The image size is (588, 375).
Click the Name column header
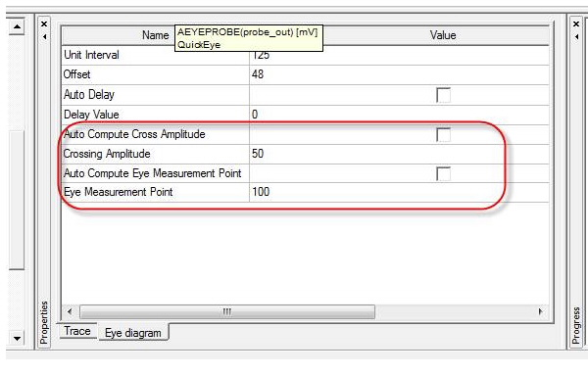[155, 35]
